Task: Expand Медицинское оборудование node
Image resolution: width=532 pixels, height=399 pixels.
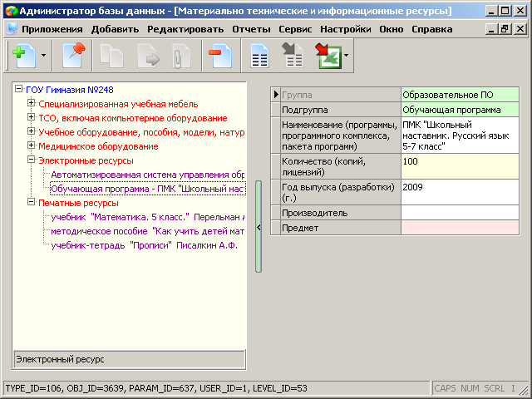Action: point(32,145)
